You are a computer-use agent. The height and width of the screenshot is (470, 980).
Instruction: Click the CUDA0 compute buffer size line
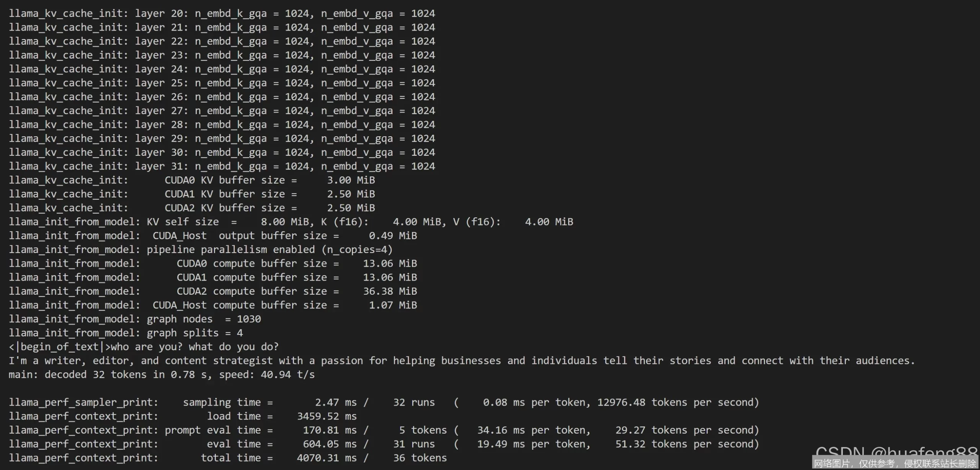213,263
